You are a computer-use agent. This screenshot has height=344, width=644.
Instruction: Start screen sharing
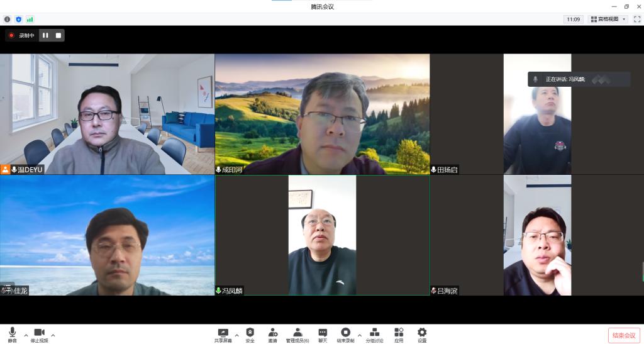(223, 334)
